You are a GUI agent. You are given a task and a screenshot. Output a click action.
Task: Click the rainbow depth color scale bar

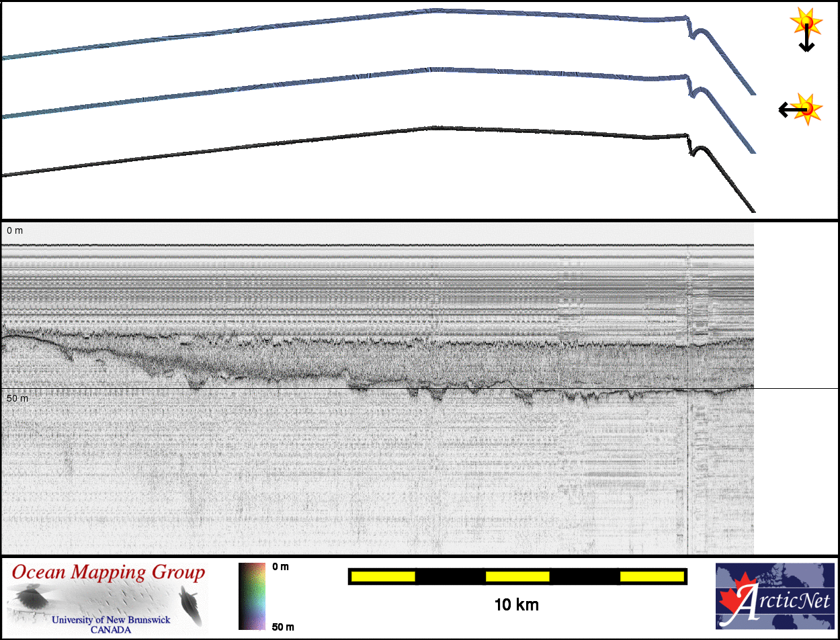coord(252,596)
